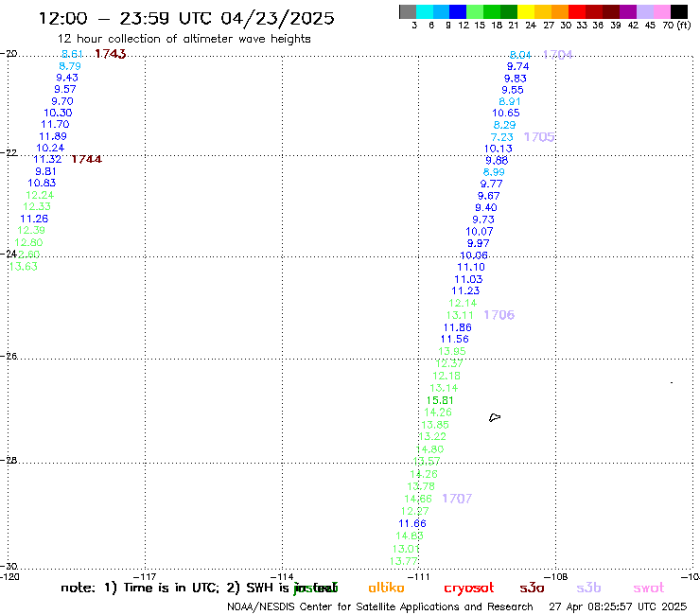Select the s3a pass time label '1744'
700x615 pixels.
pos(87,159)
